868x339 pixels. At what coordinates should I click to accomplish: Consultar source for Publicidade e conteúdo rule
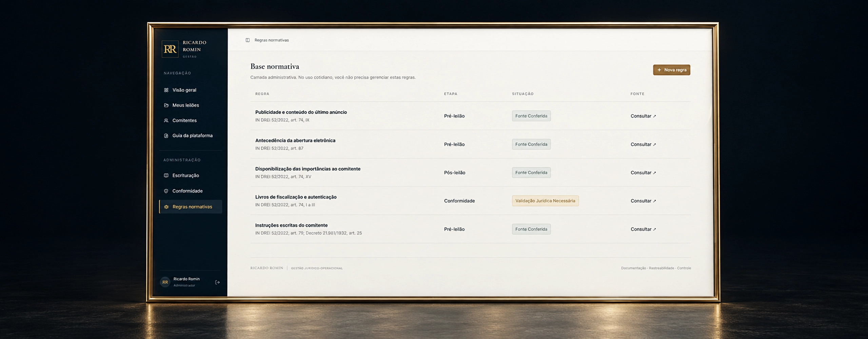643,116
